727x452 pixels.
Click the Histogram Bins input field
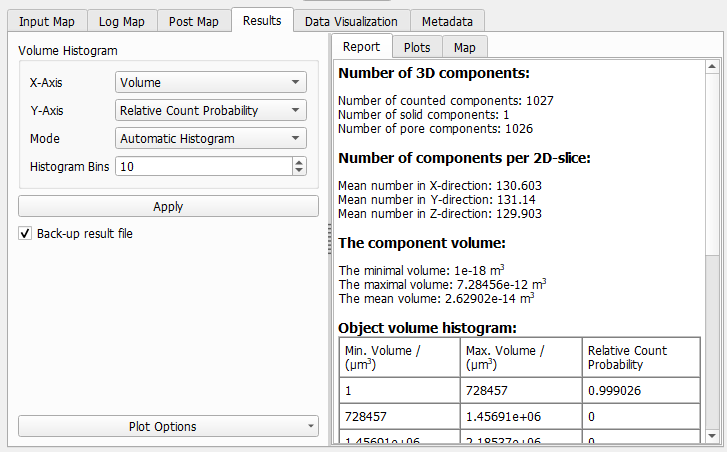click(204, 166)
